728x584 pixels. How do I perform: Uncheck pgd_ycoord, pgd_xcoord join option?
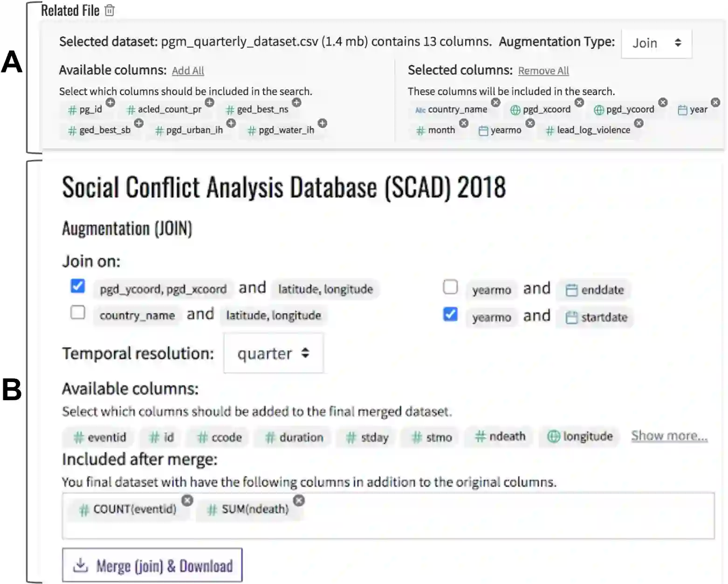78,285
